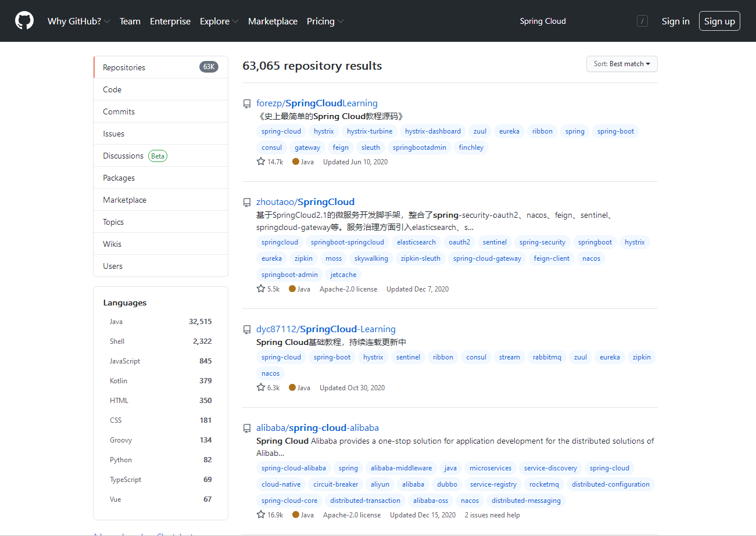Click the oauth2 topic tag
Viewport: 756px width, 536px height.
click(460, 242)
